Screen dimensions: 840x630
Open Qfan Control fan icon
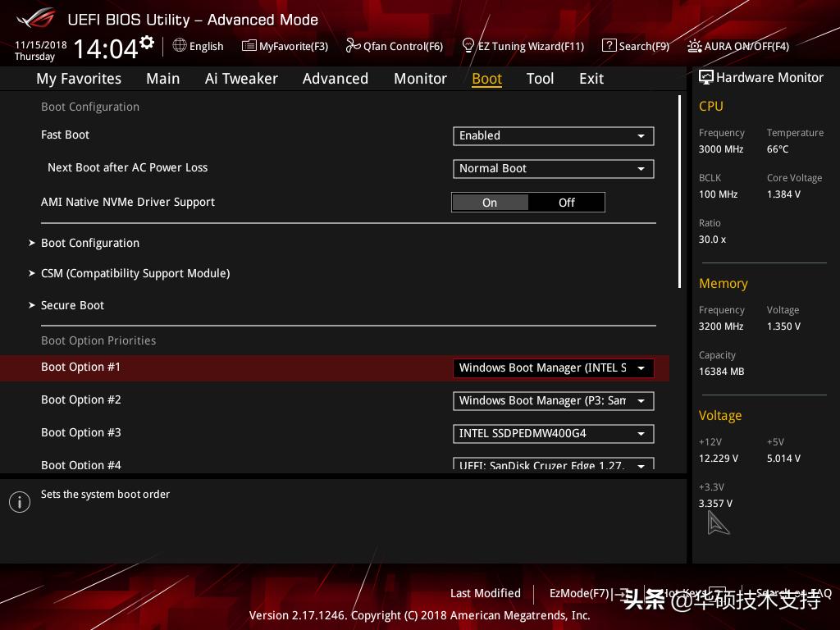[353, 46]
